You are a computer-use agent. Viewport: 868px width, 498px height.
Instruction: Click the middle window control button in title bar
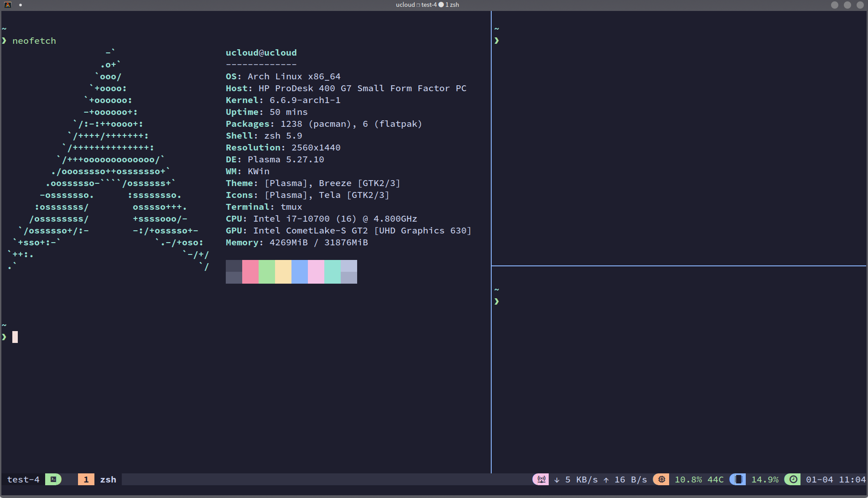pyautogui.click(x=847, y=5)
